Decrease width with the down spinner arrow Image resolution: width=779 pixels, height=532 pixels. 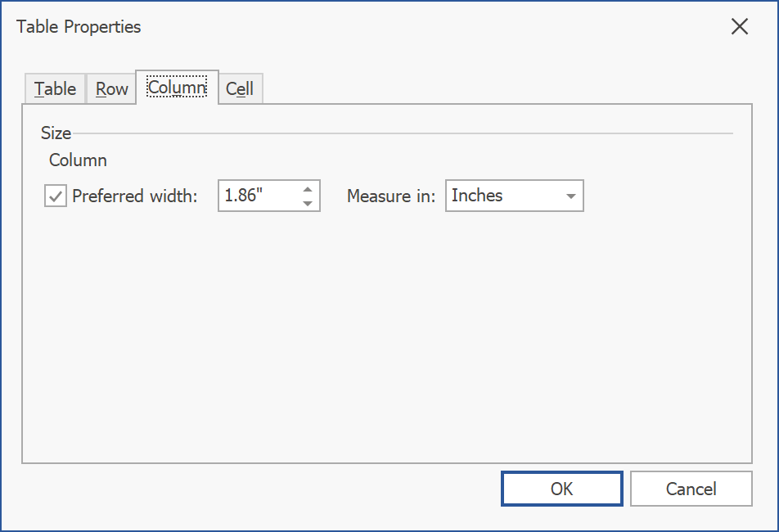[308, 204]
